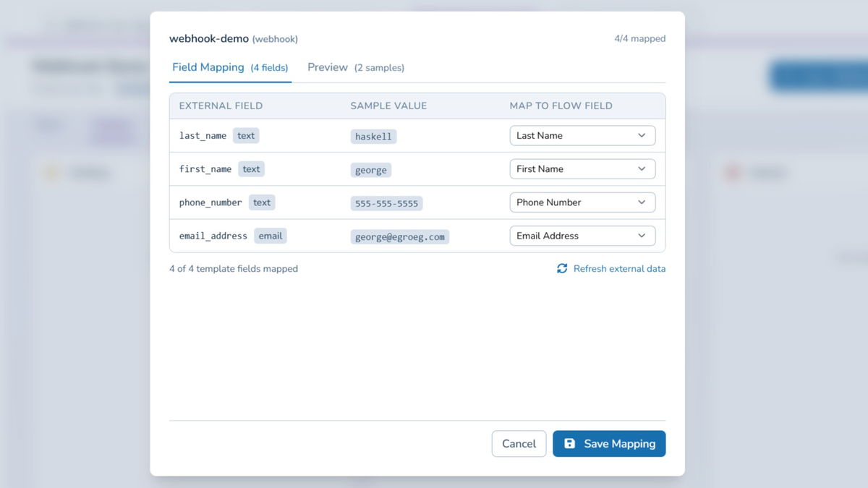Image resolution: width=868 pixels, height=488 pixels.
Task: Click the sample value haskell
Action: coord(373,136)
